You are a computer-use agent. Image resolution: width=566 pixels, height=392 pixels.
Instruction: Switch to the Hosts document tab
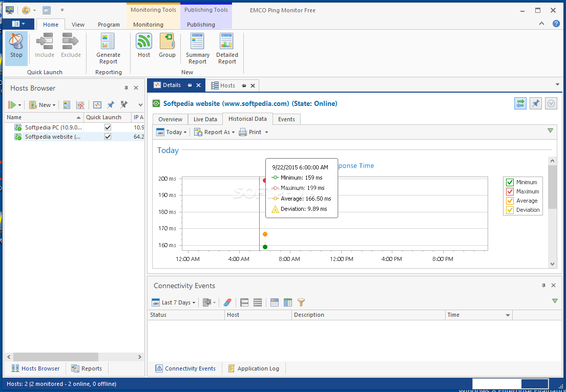[x=227, y=85]
